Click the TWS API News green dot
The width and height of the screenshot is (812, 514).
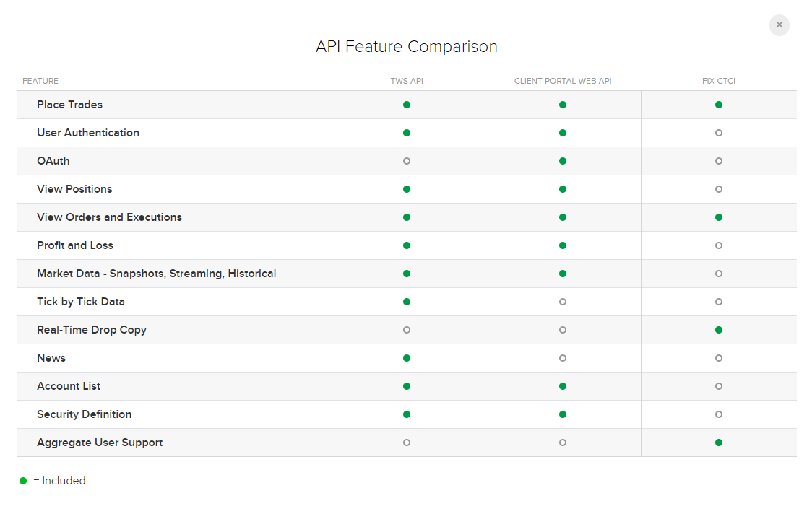pyautogui.click(x=407, y=358)
